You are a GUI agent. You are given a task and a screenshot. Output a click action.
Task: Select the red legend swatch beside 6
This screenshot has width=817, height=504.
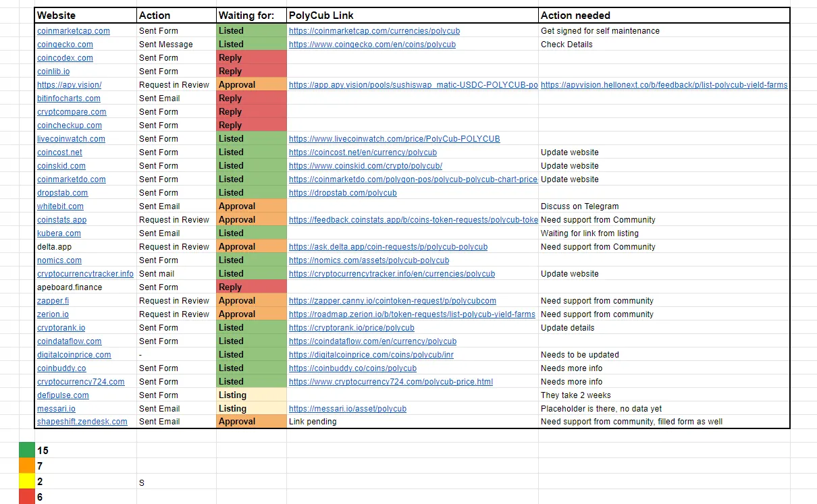click(26, 497)
